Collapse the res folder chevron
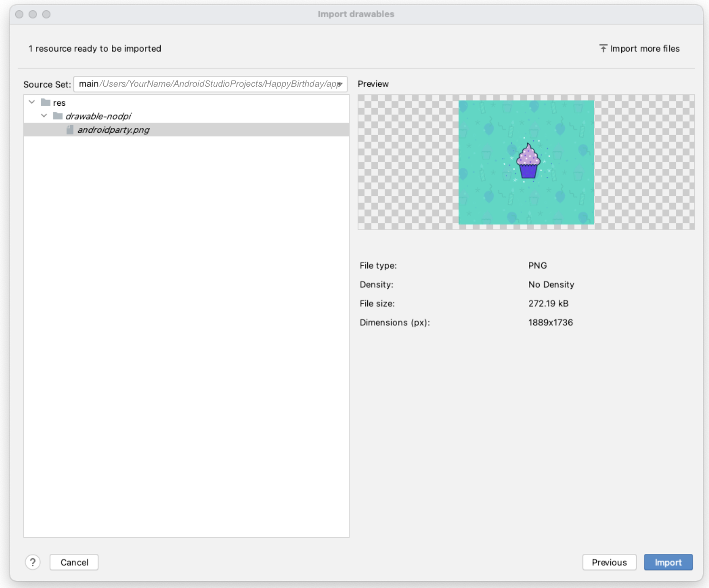Screen dimensions: 709x588 (x=32, y=102)
